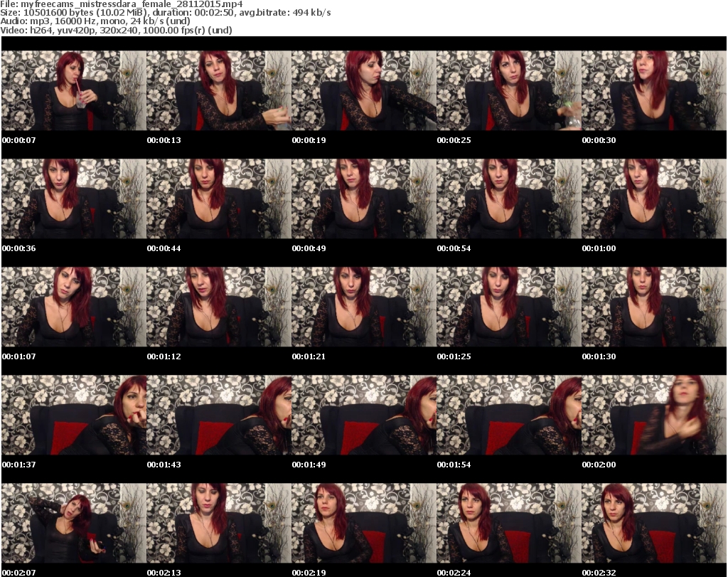This screenshot has width=728, height=577.
Task: Pick the 00:02:19 timestamp label
Action: pyautogui.click(x=309, y=573)
